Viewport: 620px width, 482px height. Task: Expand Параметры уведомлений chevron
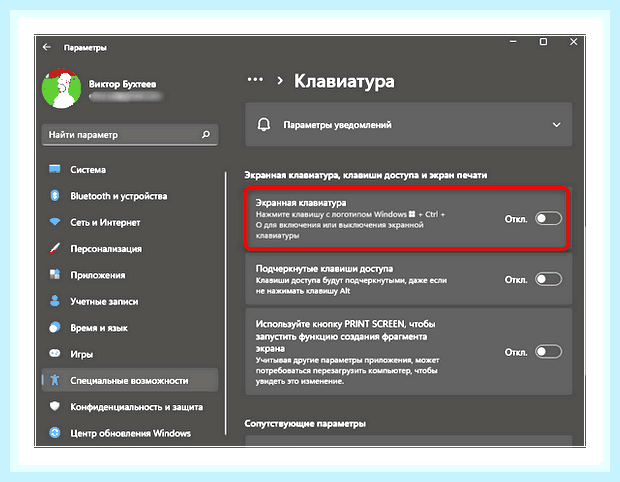coord(556,125)
